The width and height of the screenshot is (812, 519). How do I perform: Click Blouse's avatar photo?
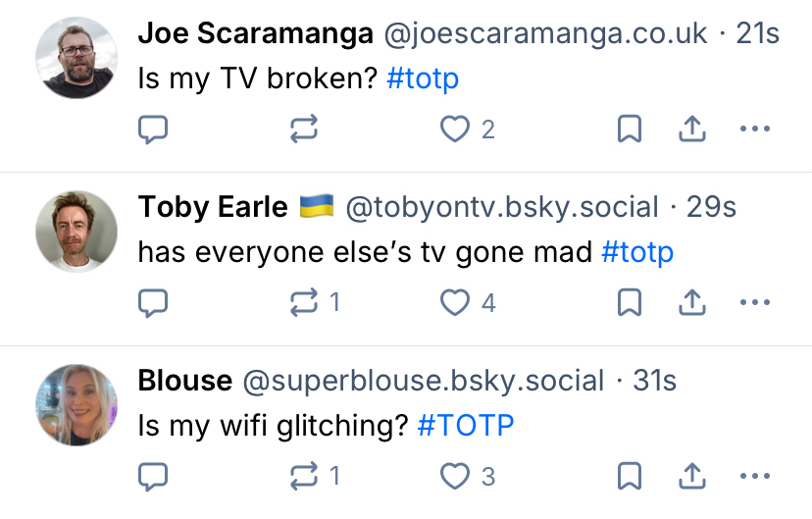[x=76, y=403]
